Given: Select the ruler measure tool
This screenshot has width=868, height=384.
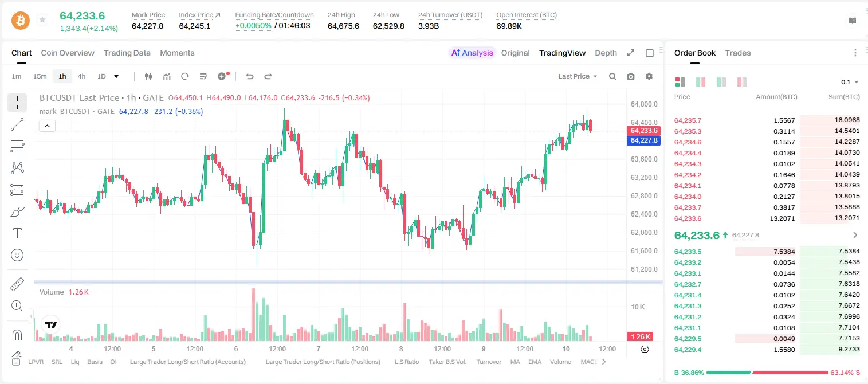Looking at the screenshot, I should 17,284.
